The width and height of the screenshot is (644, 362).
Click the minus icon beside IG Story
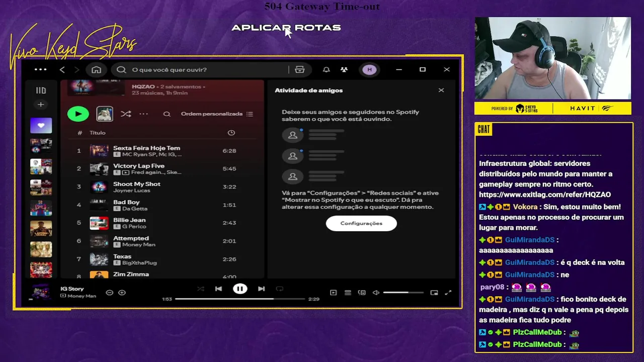(x=109, y=293)
